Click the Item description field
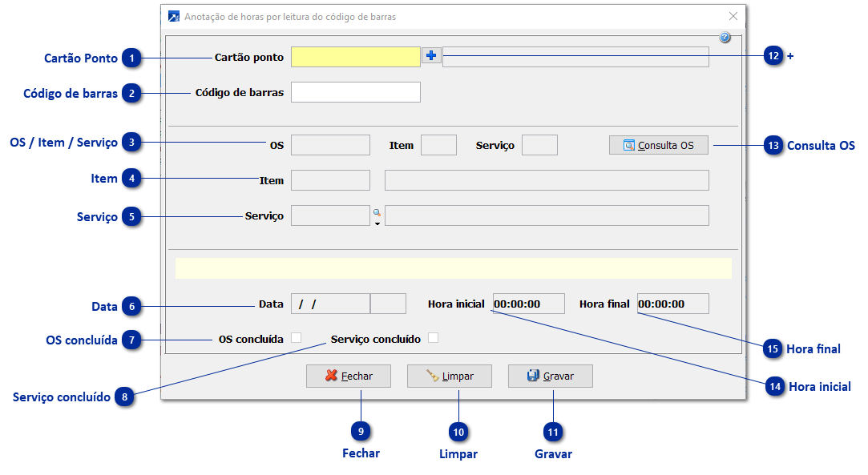The image size is (868, 475). click(547, 180)
